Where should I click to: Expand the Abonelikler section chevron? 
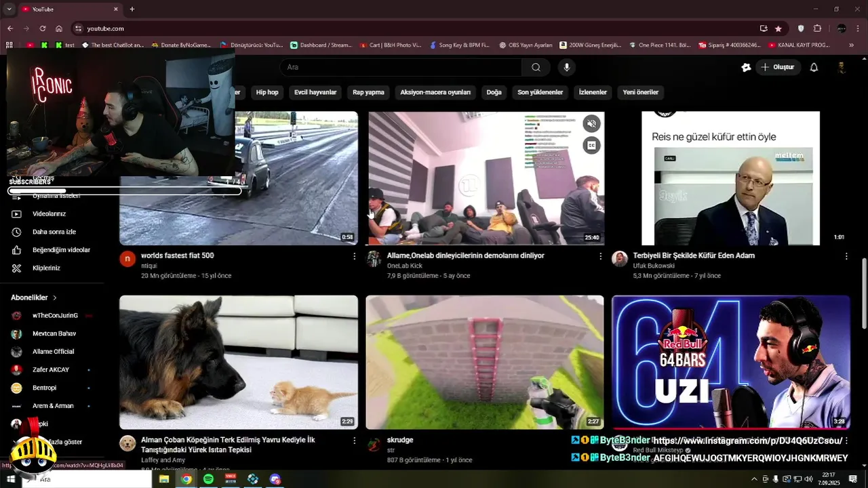click(55, 298)
